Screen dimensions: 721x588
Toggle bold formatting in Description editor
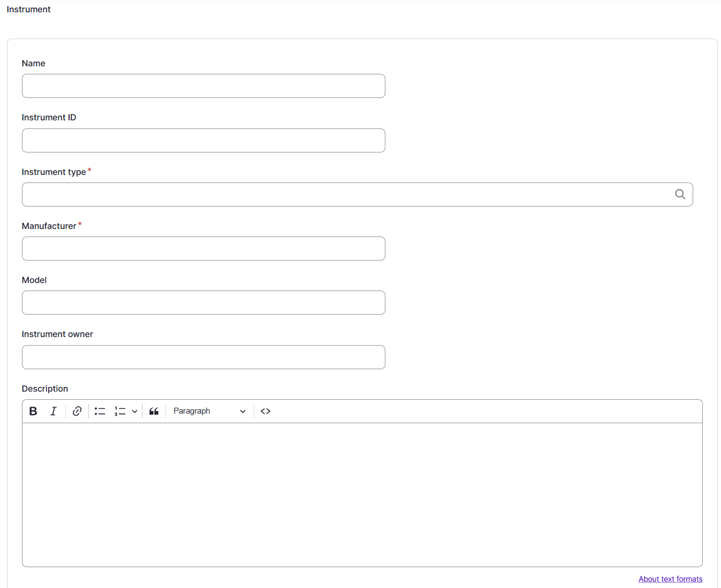coord(33,411)
